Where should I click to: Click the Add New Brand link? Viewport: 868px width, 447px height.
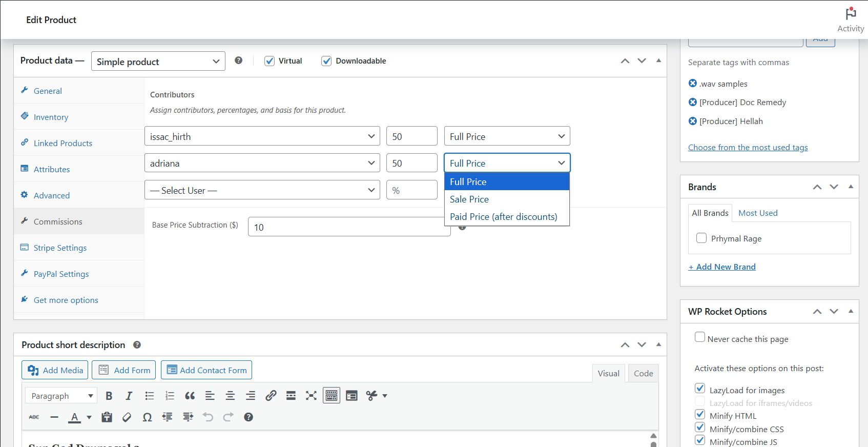722,267
